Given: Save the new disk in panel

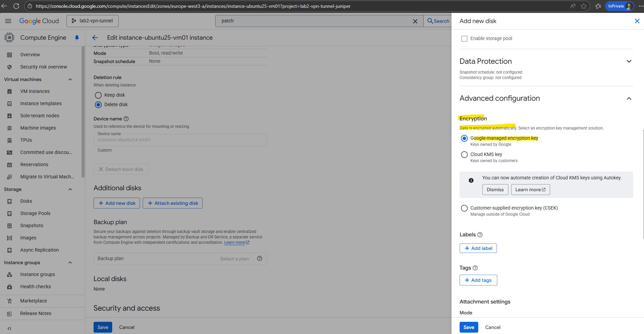Looking at the screenshot, I should click(469, 327).
